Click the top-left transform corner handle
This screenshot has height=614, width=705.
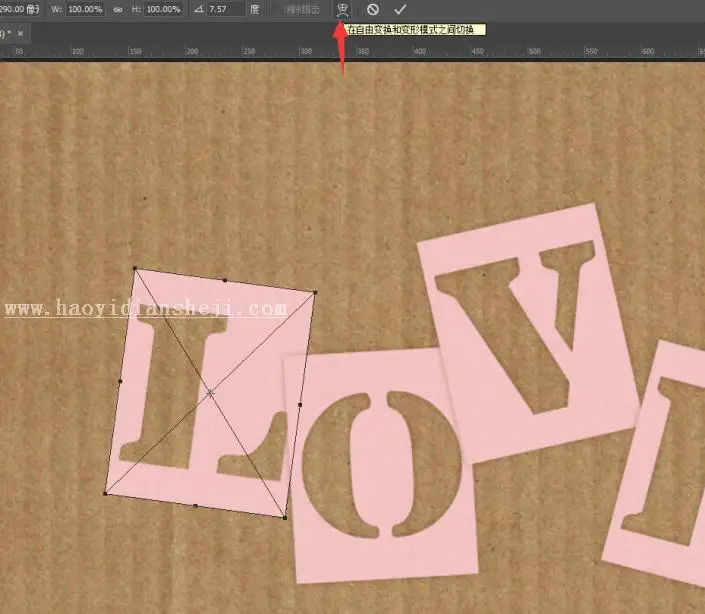(x=135, y=268)
